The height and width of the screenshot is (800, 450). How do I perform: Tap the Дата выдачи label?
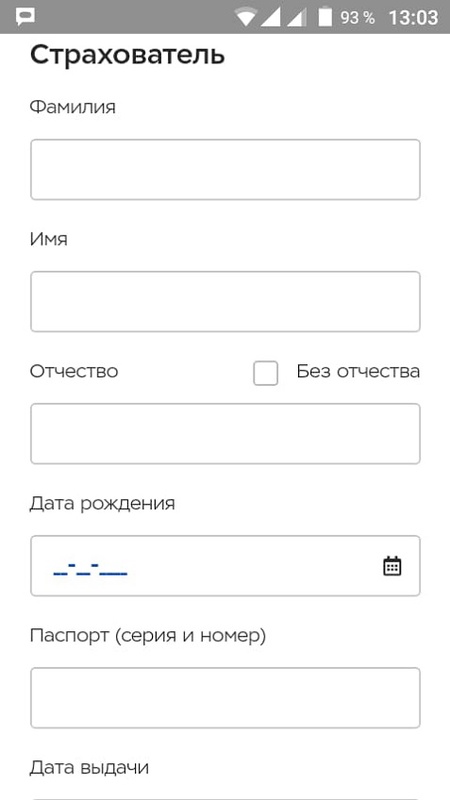coord(89,767)
